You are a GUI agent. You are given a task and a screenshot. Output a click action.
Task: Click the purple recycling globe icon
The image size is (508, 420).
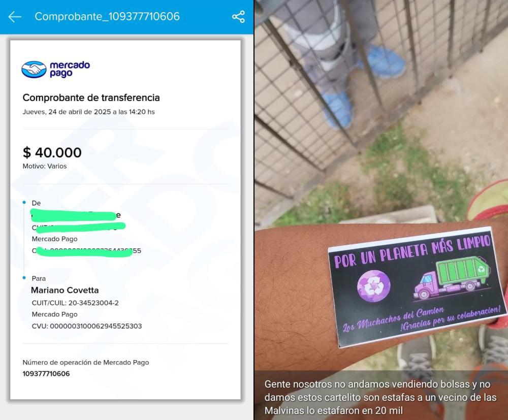click(x=373, y=286)
